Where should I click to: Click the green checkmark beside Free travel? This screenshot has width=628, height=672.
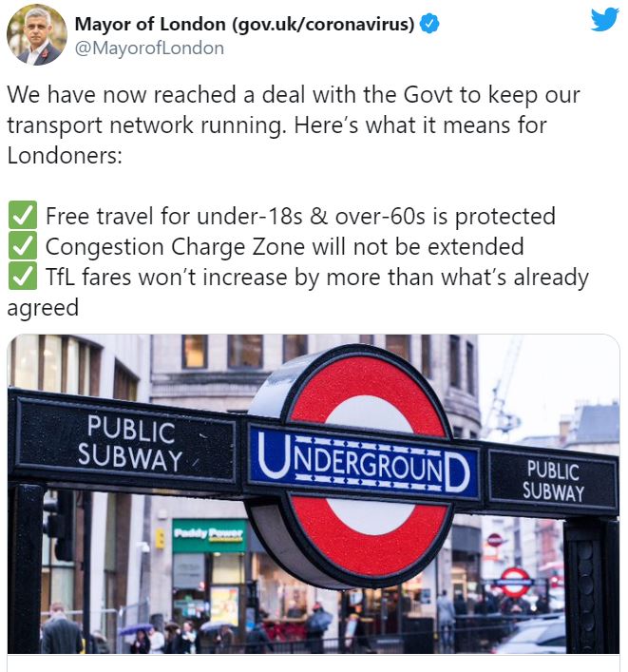click(23, 216)
